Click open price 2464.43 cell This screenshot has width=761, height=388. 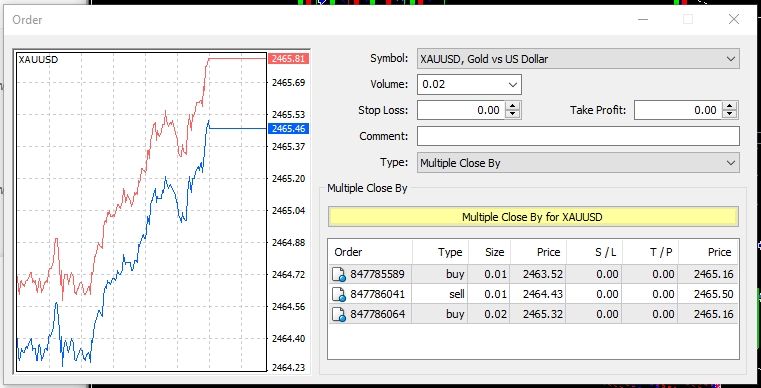tap(538, 294)
